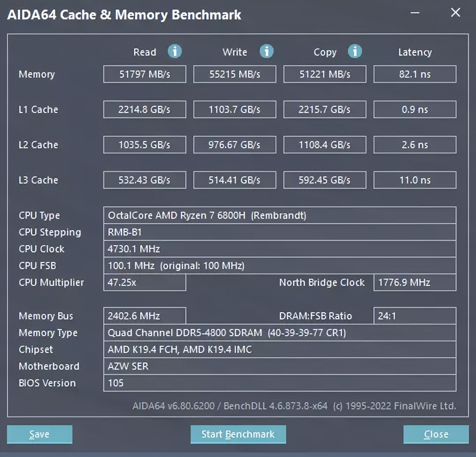
Task: Select the Memory Type DDR5-4800 field
Action: pyautogui.click(x=279, y=333)
